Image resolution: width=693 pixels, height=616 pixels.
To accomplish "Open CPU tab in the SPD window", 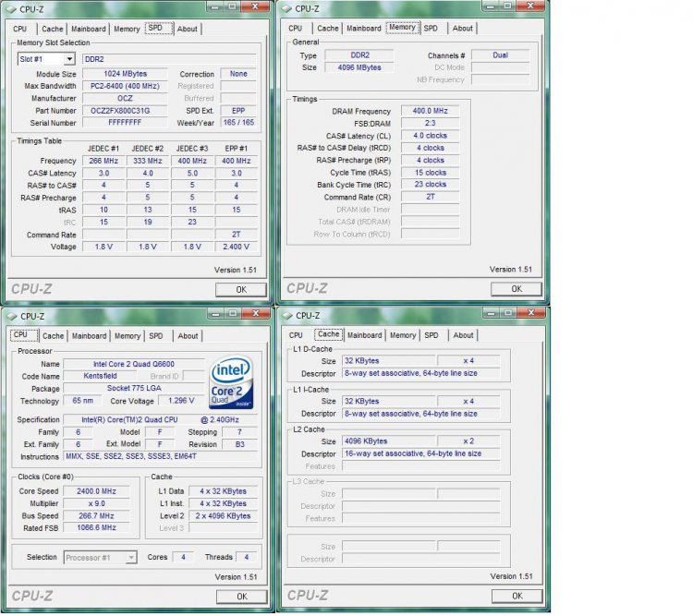I will (20, 29).
